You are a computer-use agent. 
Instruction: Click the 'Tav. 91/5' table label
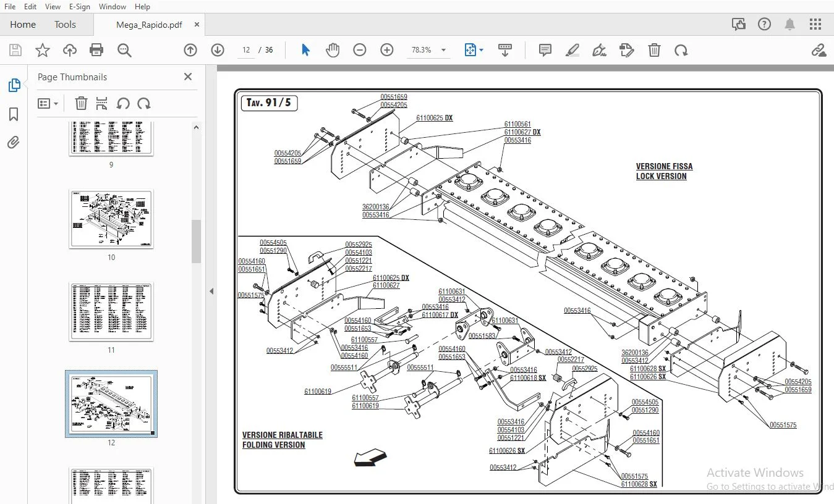(x=269, y=103)
